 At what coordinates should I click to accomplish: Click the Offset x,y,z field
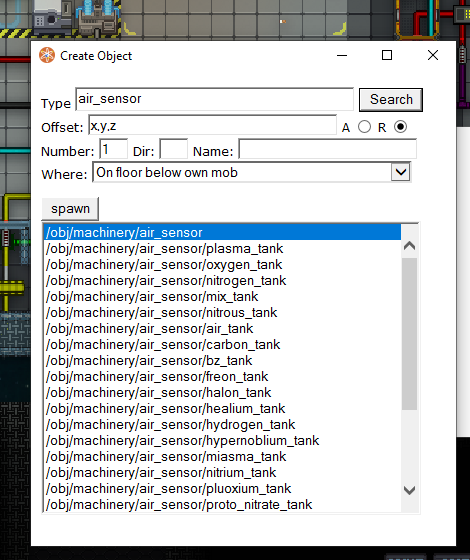[212, 125]
